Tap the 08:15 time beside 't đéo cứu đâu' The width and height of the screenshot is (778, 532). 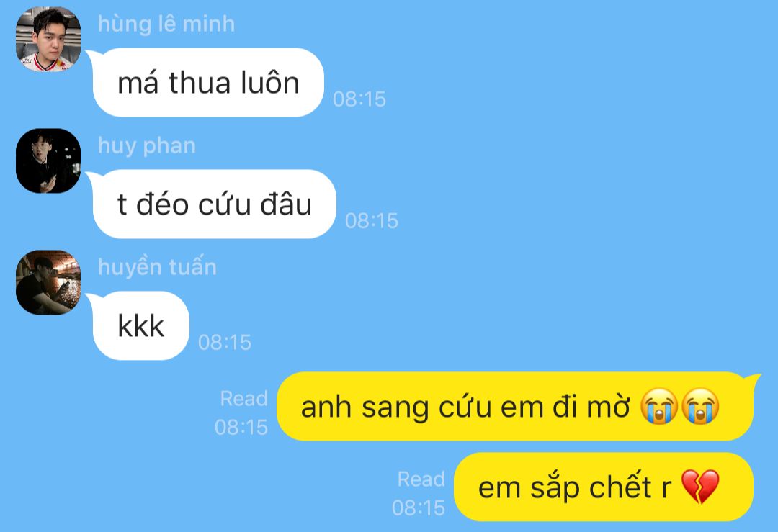[x=372, y=220]
